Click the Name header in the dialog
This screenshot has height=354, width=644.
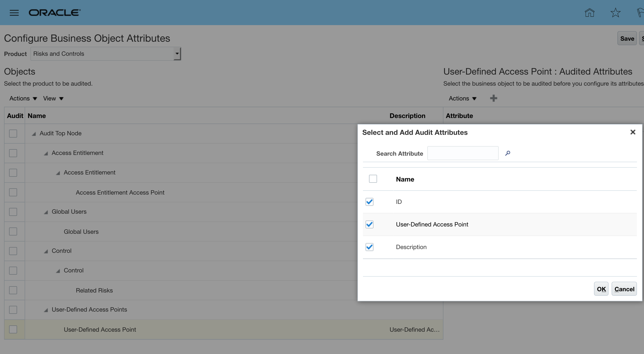pyautogui.click(x=405, y=179)
